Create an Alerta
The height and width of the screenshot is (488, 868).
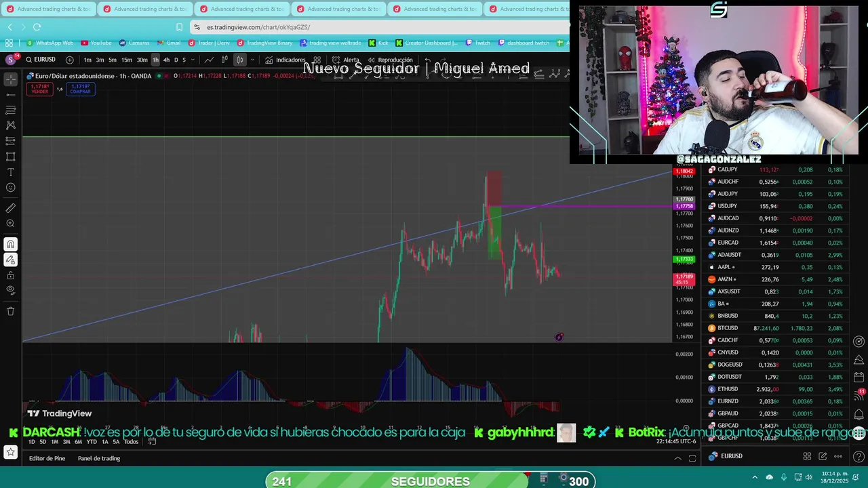(x=346, y=60)
